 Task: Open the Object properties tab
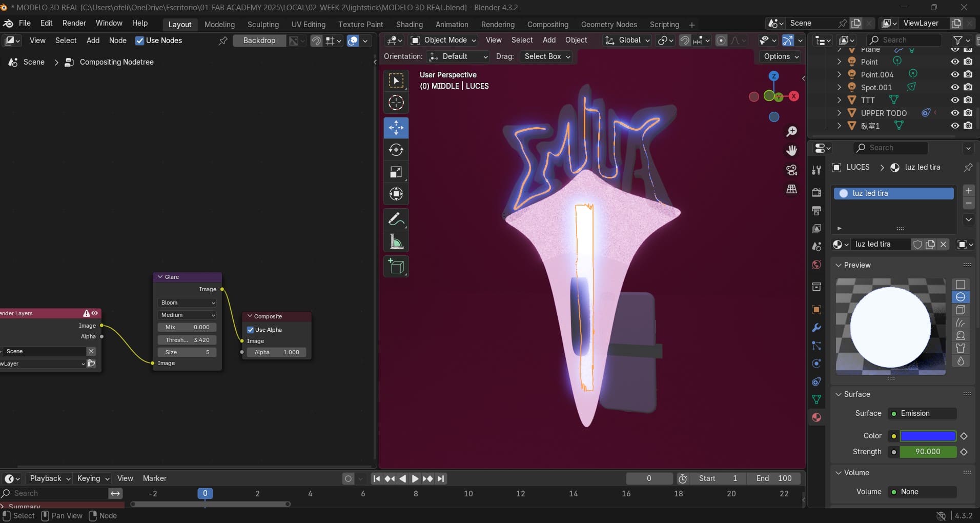(x=816, y=310)
